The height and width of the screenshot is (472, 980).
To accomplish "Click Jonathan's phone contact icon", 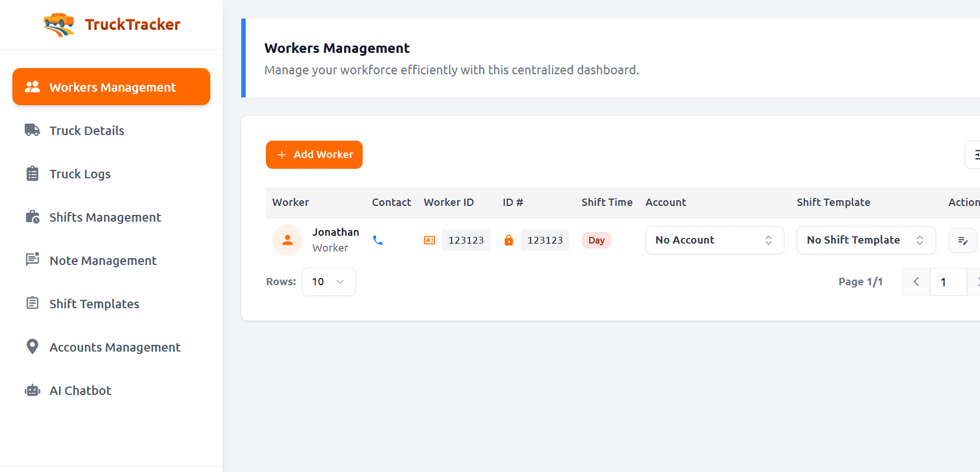I will pos(378,240).
